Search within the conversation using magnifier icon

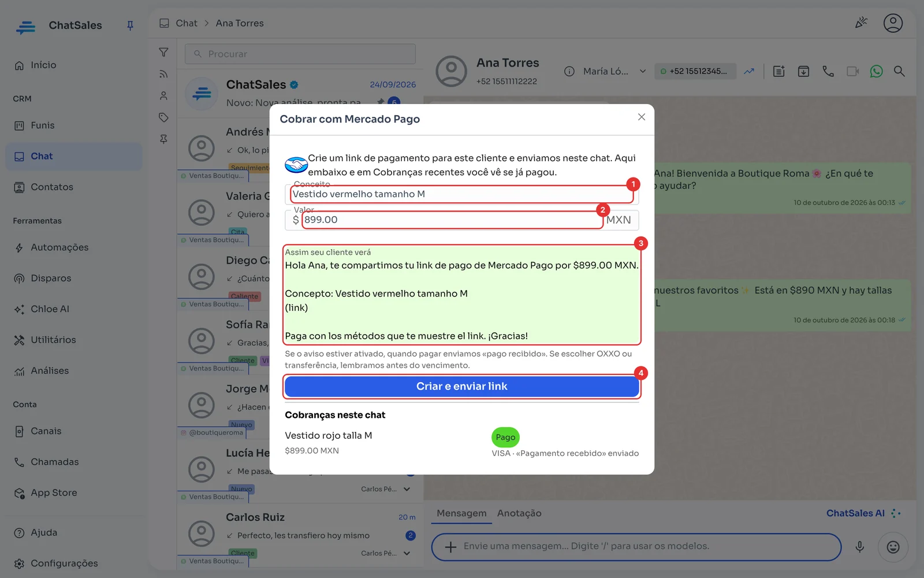[x=899, y=71]
